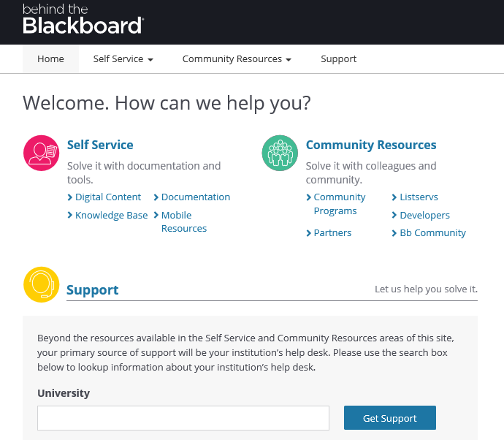Click the green Community Resources people icon

(280, 153)
